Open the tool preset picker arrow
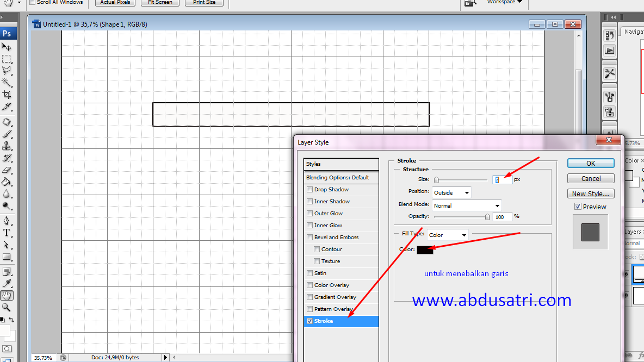 pyautogui.click(x=19, y=3)
